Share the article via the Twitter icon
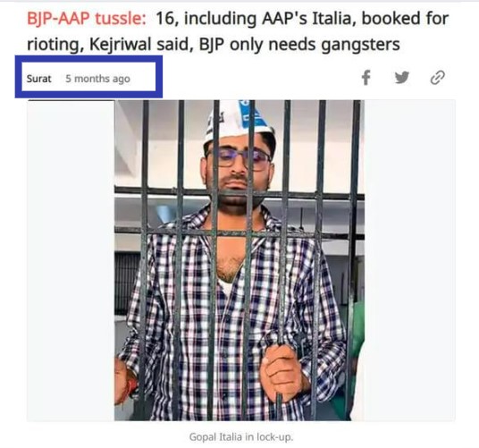 tap(402, 78)
